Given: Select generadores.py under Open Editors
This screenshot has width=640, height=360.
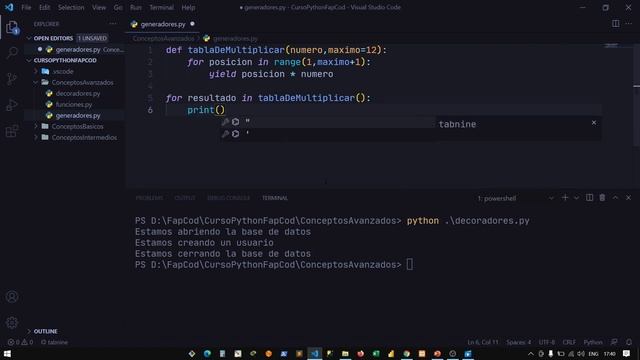Looking at the screenshot, I should (x=78, y=49).
